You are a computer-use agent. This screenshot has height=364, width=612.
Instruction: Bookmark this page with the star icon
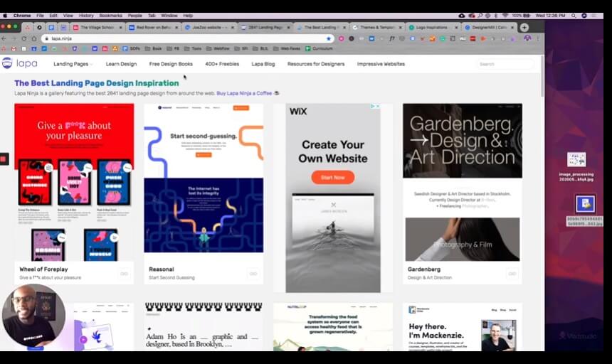pos(329,38)
